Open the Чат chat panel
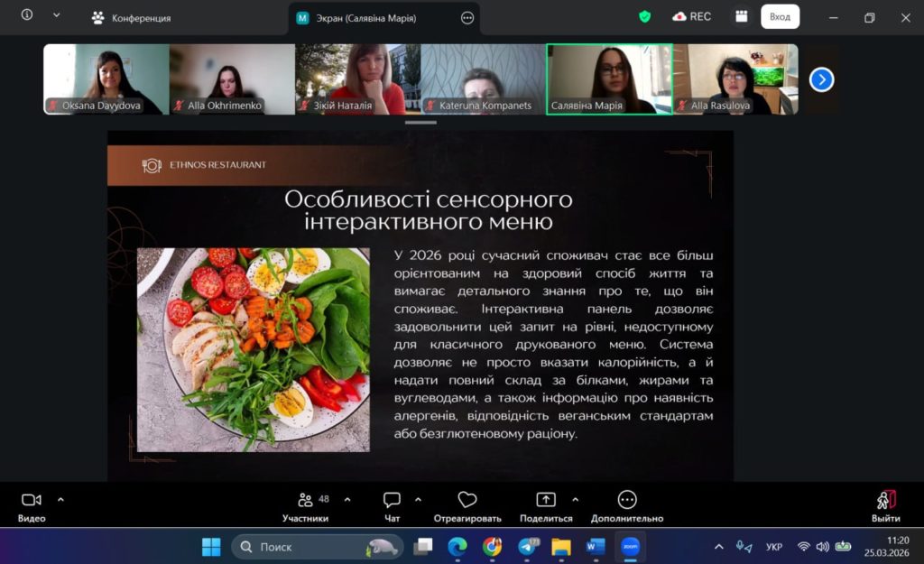The image size is (924, 564). click(392, 501)
